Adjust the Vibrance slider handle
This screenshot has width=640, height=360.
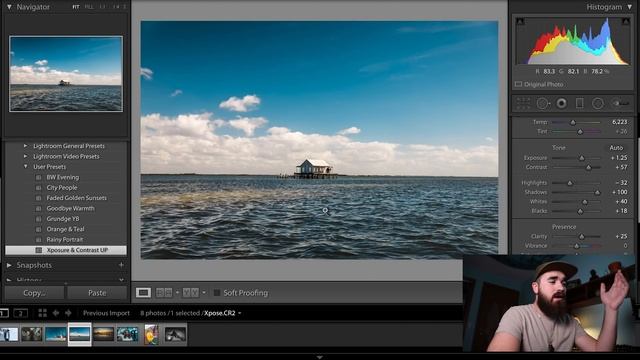(576, 246)
